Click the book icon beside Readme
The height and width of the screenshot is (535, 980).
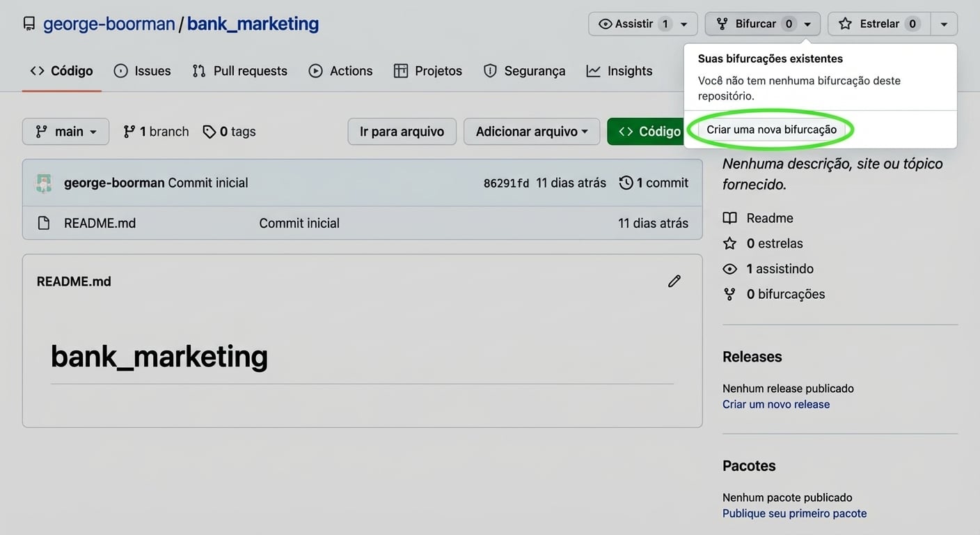[729, 218]
